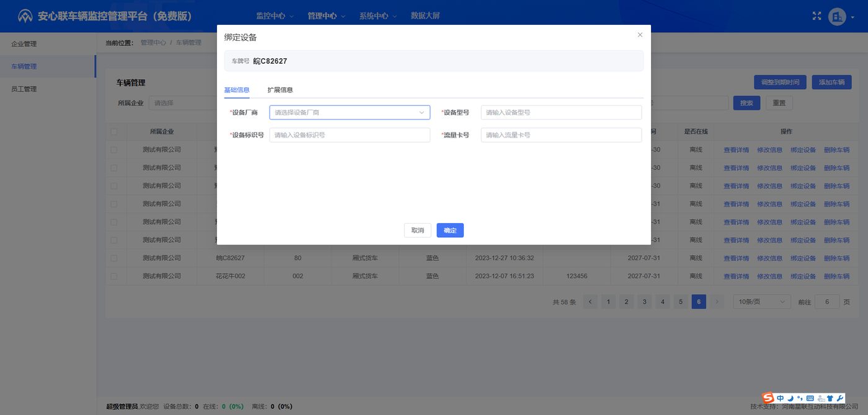This screenshot has height=415, width=868.
Task: Focus the 设备型号 input field
Action: pos(561,113)
